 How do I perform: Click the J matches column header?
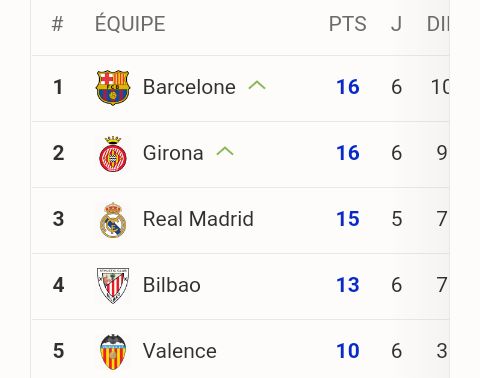396,24
